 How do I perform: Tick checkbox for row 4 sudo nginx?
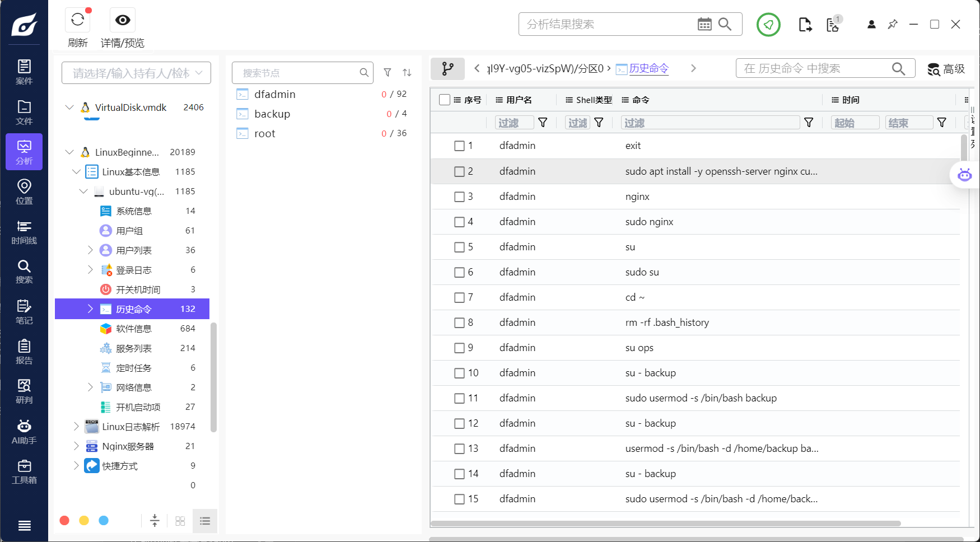pos(459,222)
